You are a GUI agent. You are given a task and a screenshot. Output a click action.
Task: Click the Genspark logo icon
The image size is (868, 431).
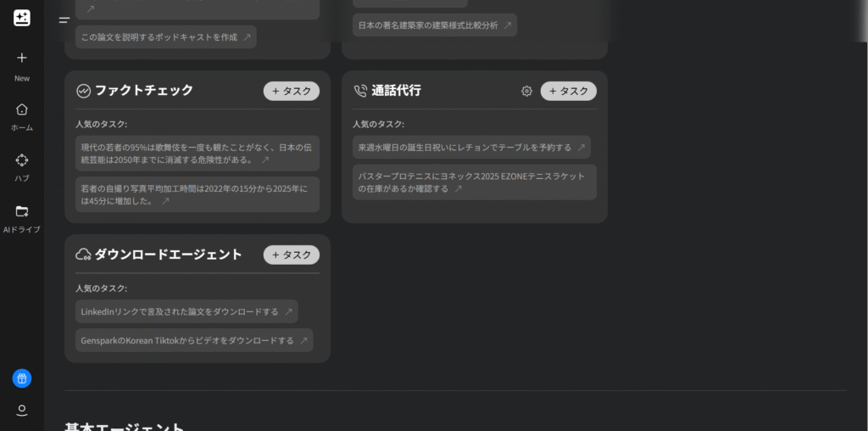tap(22, 19)
